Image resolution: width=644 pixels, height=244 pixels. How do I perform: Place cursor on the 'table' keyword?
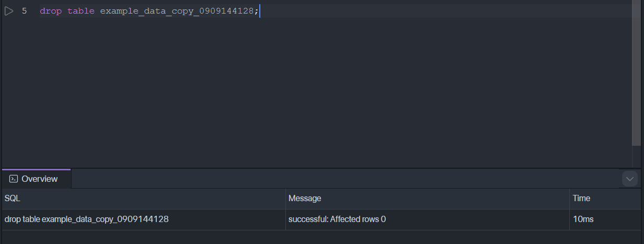click(80, 11)
